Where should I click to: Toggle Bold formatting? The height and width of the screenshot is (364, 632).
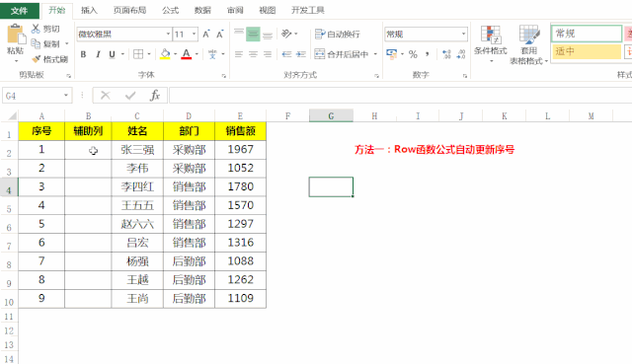pyautogui.click(x=83, y=54)
